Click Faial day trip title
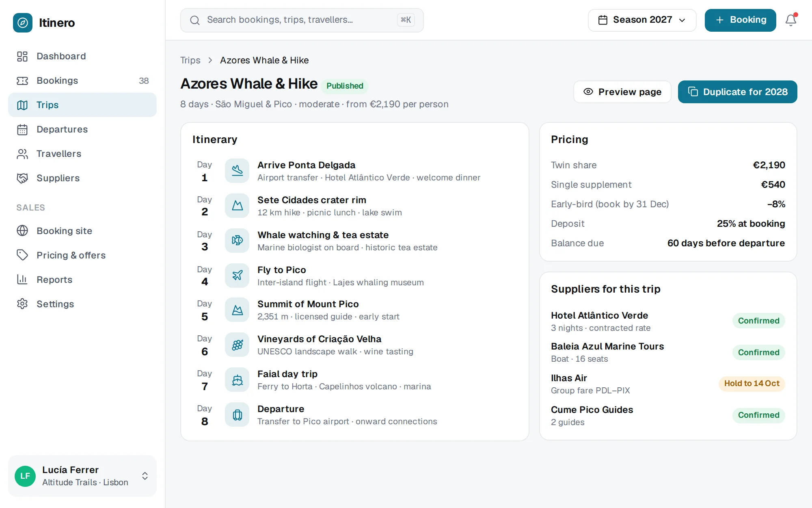 [287, 374]
